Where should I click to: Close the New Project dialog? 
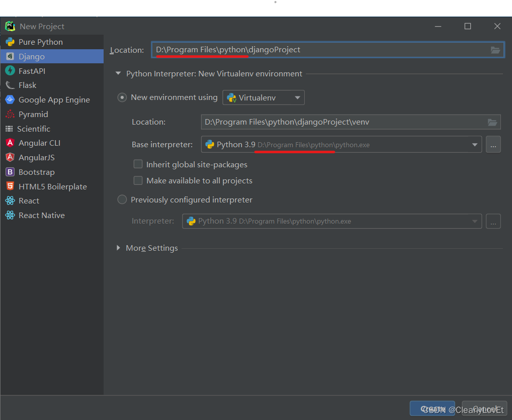pyautogui.click(x=497, y=26)
